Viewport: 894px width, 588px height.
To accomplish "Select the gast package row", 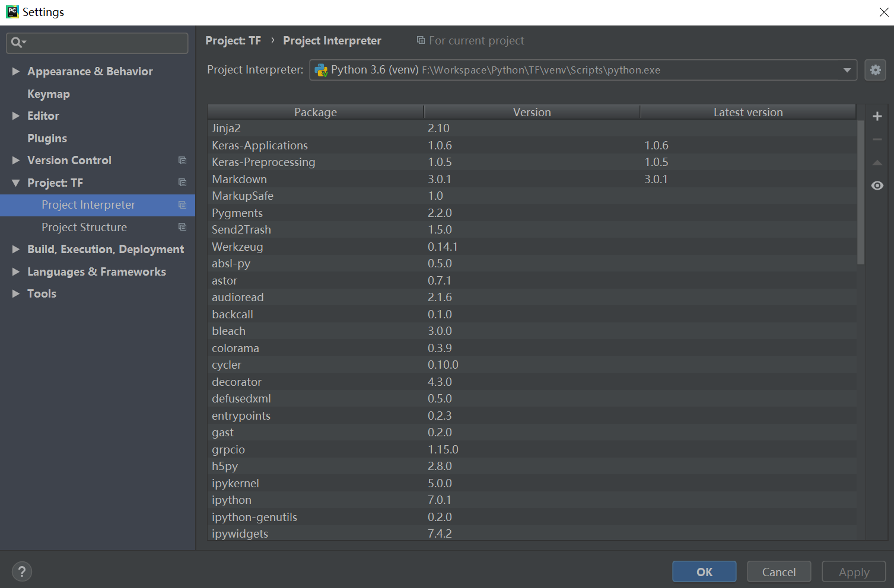I will (x=532, y=432).
